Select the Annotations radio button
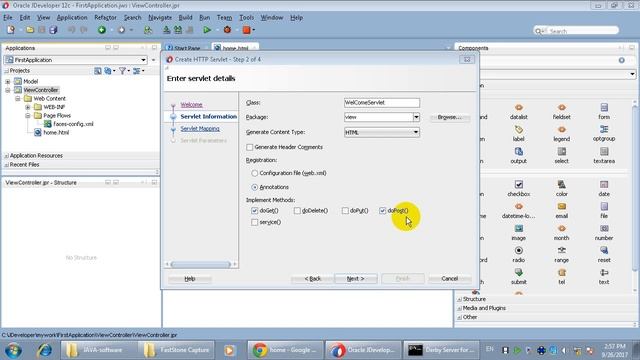 point(255,187)
